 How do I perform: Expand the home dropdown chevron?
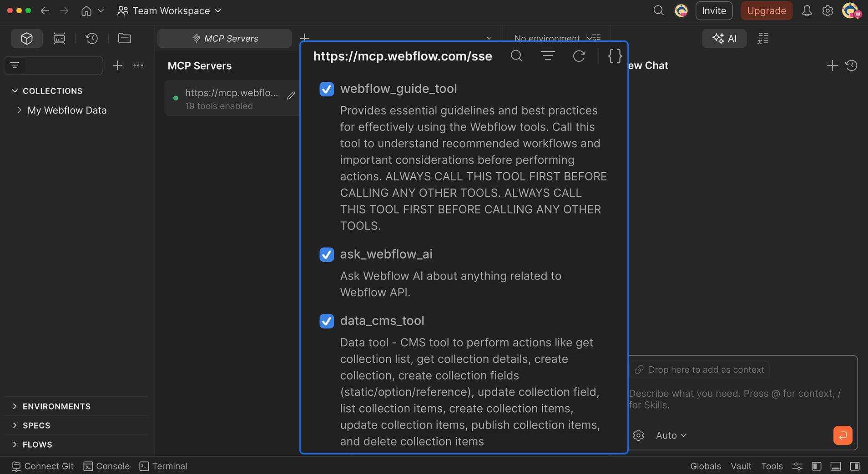point(101,11)
